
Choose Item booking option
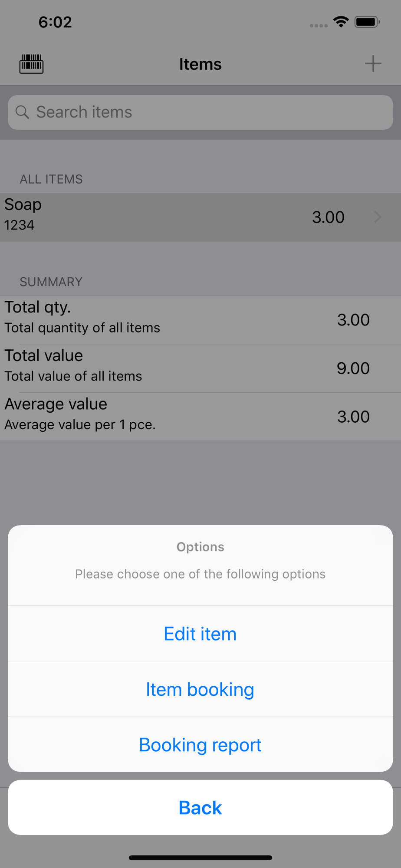point(200,689)
